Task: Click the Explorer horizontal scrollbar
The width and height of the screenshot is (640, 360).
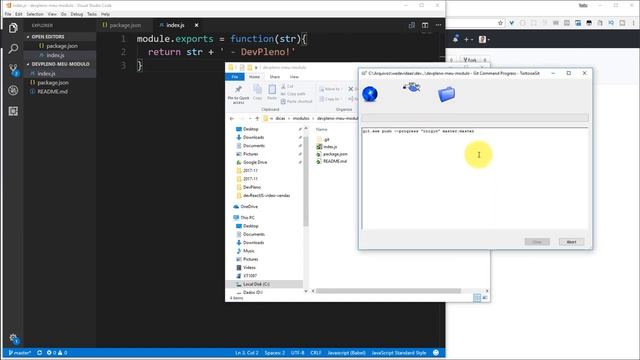Action: click(x=388, y=291)
